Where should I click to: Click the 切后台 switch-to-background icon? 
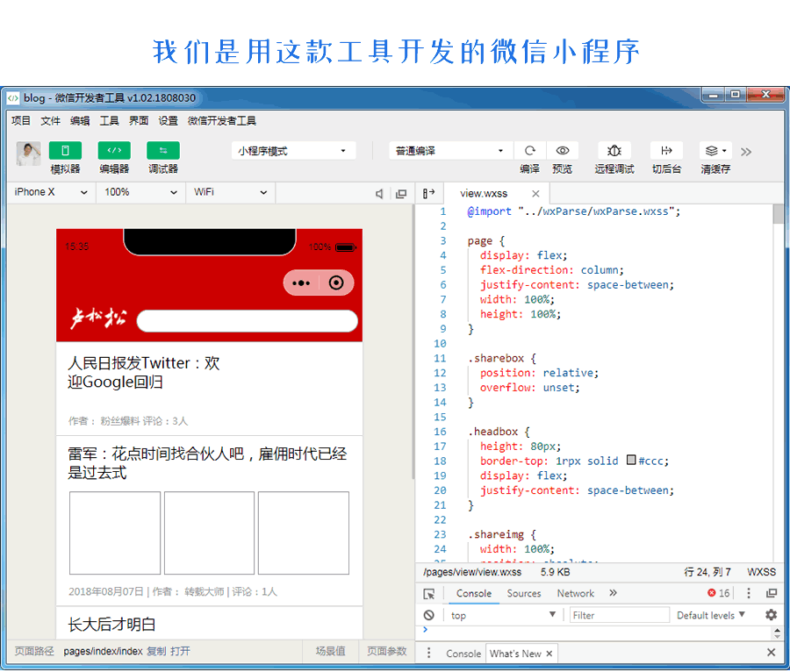click(x=667, y=150)
